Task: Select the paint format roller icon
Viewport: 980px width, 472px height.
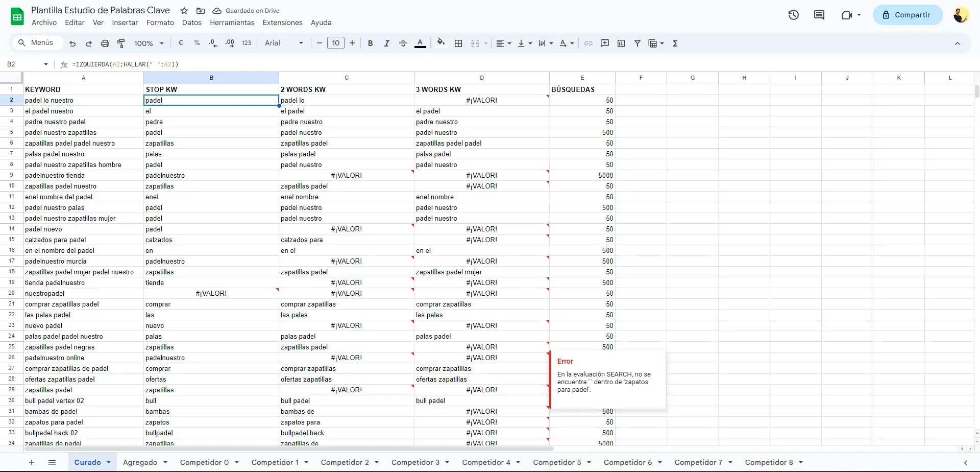Action: (x=121, y=43)
